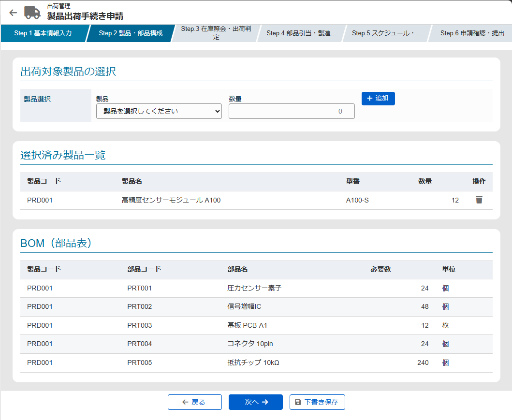The height and width of the screenshot is (420, 512).
Task: Click the 操作 column header
Action: [x=479, y=181]
